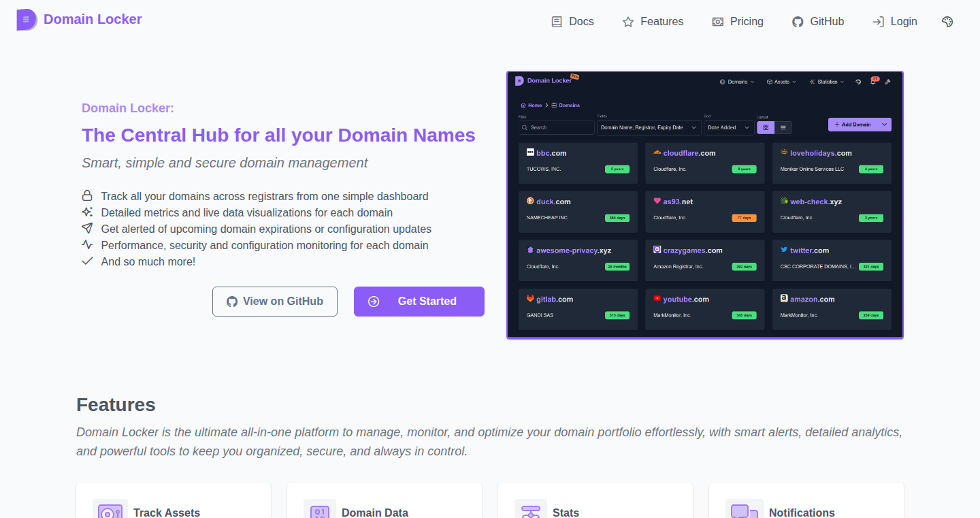Open the loveholidays.com domain link

point(821,153)
